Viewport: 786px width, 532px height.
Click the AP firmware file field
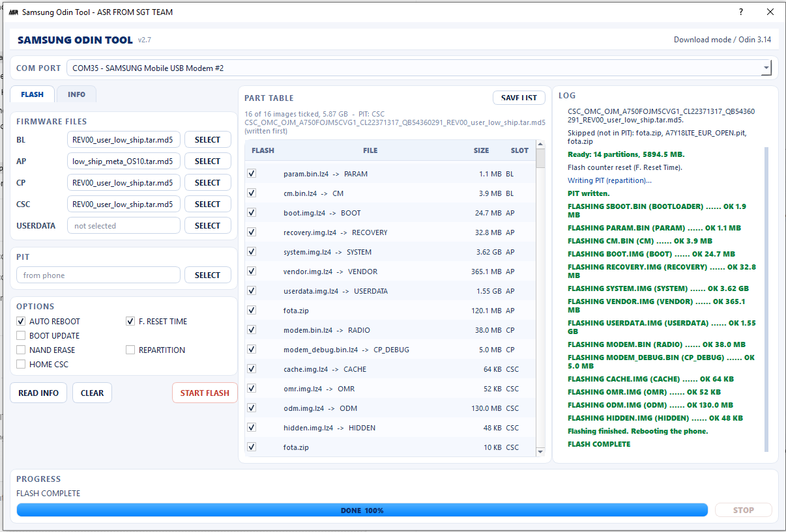pyautogui.click(x=123, y=161)
